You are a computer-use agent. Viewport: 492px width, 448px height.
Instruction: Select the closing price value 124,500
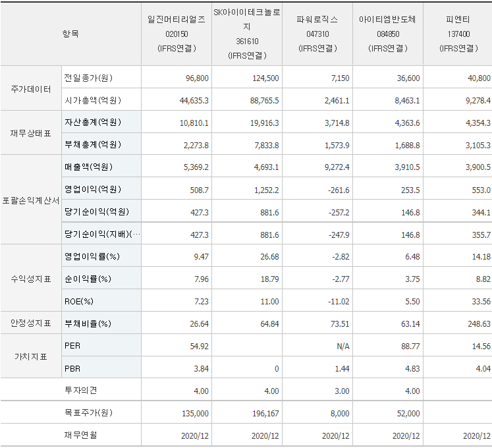pos(265,78)
